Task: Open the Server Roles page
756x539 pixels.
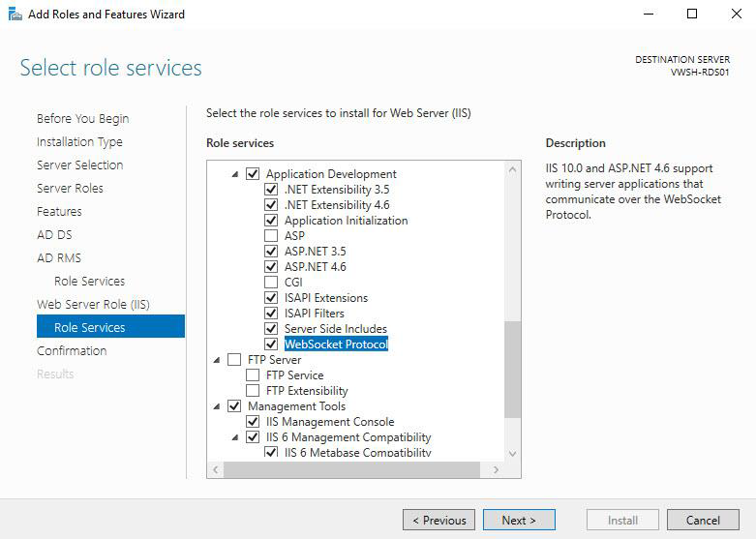Action: click(x=70, y=188)
